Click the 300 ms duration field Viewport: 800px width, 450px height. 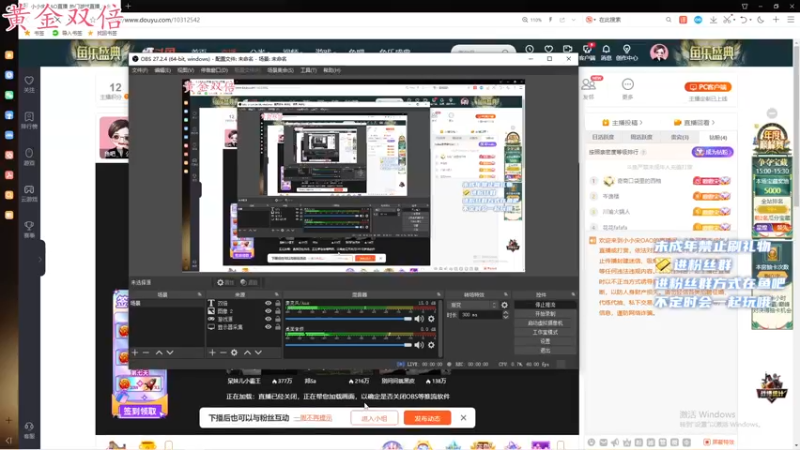click(x=480, y=315)
